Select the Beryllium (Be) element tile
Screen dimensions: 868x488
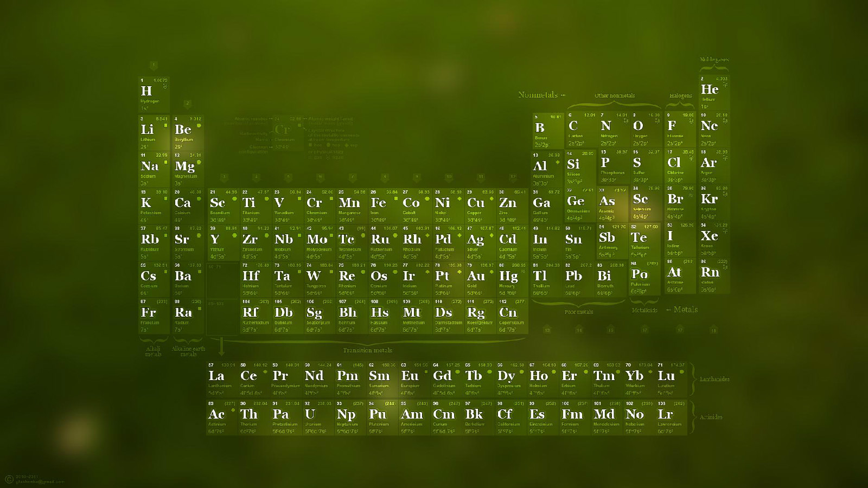point(188,133)
